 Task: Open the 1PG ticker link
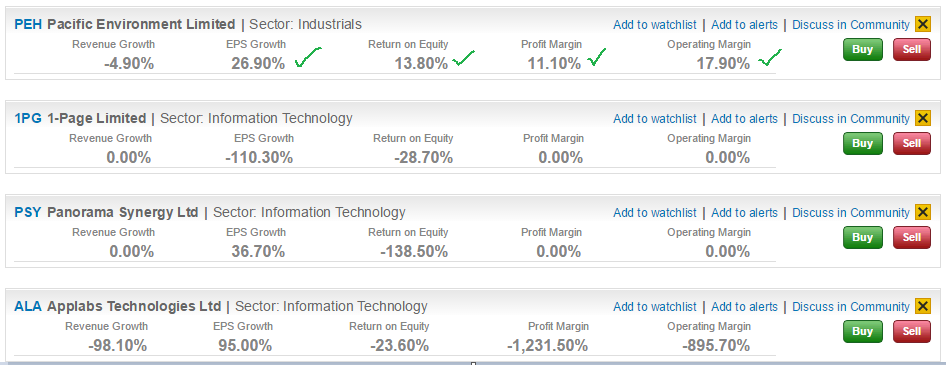pos(28,119)
